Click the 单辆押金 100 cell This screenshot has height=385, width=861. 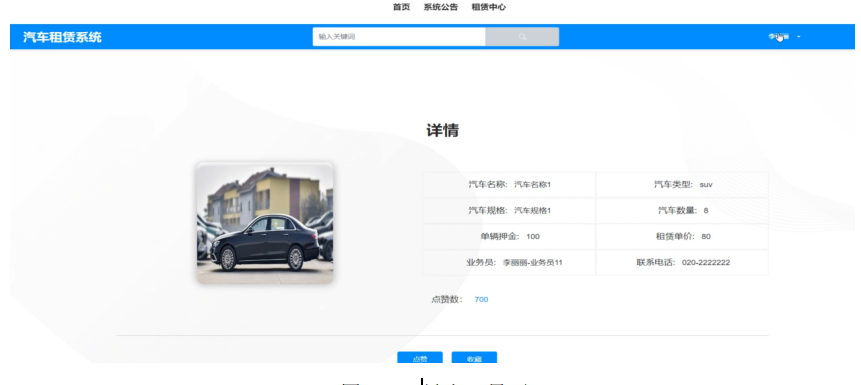coord(509,236)
